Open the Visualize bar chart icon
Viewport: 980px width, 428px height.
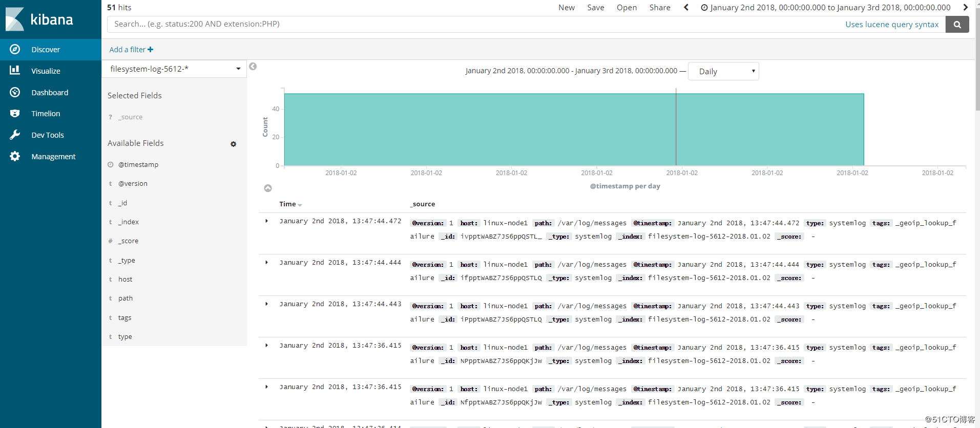[15, 70]
